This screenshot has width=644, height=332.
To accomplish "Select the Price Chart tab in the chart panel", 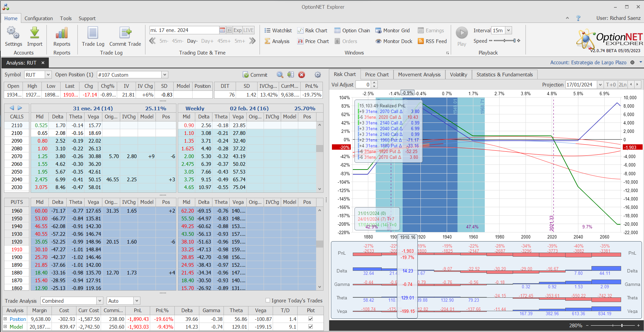I will 377,75.
